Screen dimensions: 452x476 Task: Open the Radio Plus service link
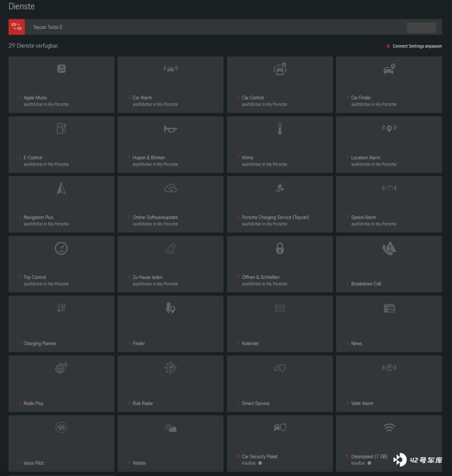click(x=33, y=403)
